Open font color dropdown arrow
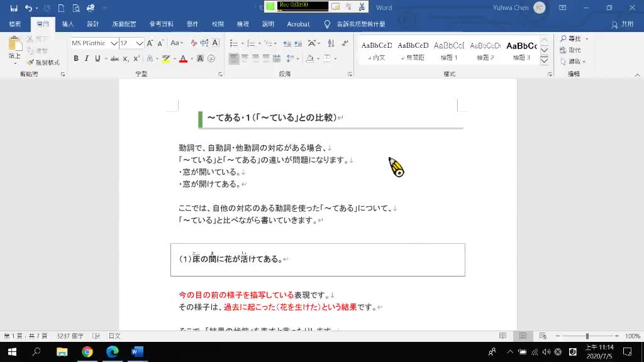 191,58
